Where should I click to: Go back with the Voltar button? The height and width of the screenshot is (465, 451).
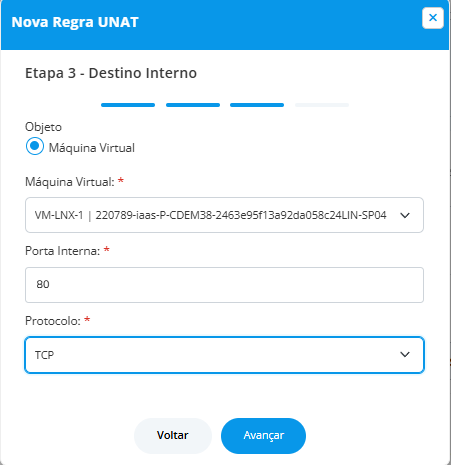pyautogui.click(x=173, y=436)
